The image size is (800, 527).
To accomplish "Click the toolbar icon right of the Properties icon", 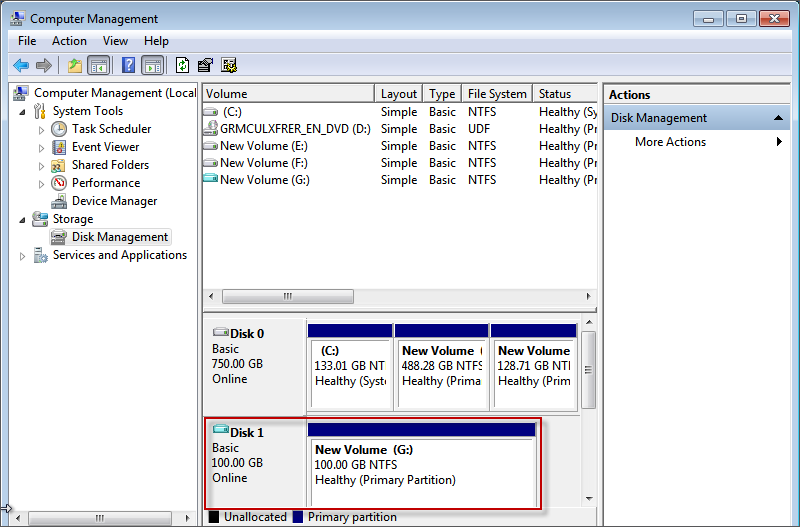I will click(229, 65).
